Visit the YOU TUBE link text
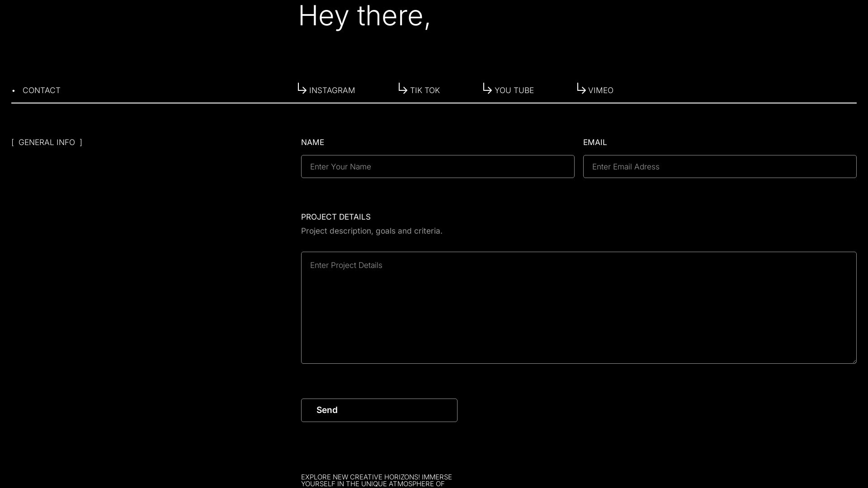The width and height of the screenshot is (868, 488). [514, 90]
